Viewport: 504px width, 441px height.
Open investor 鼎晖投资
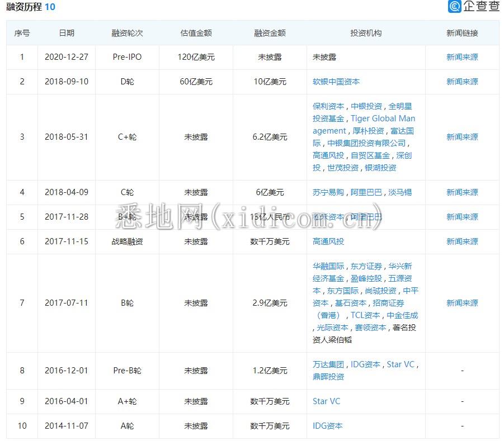328,377
